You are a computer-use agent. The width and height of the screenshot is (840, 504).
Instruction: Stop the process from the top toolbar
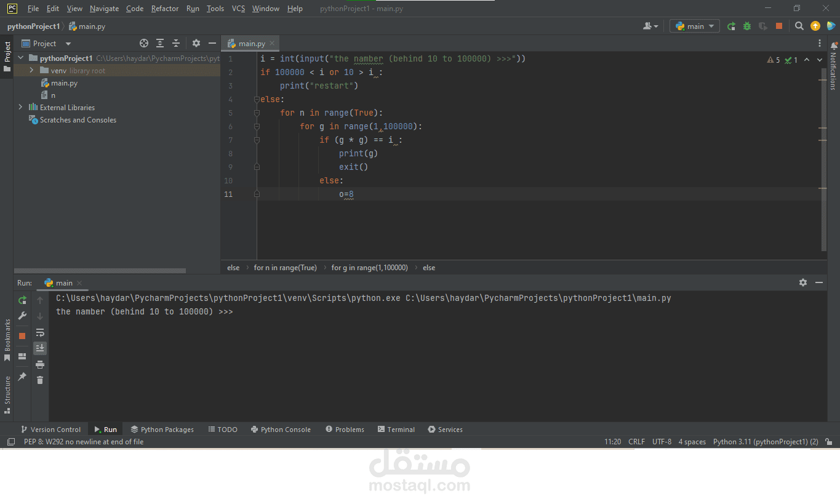[779, 26]
